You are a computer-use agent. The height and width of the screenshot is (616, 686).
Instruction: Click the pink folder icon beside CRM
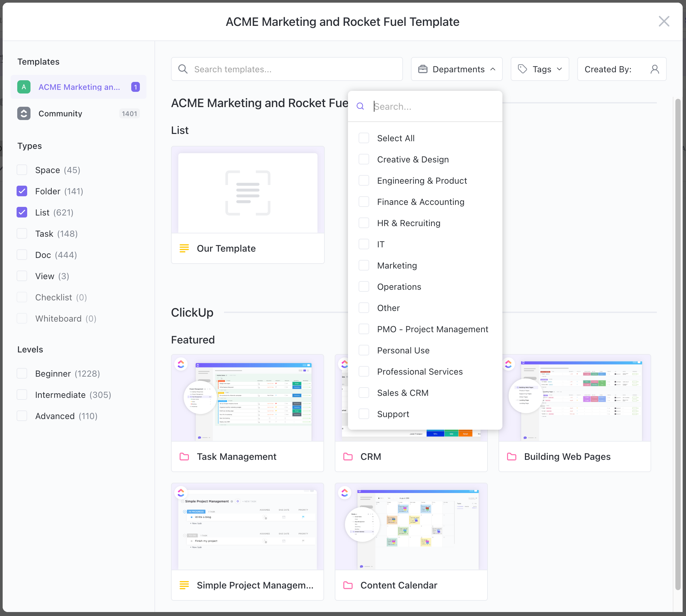(348, 457)
